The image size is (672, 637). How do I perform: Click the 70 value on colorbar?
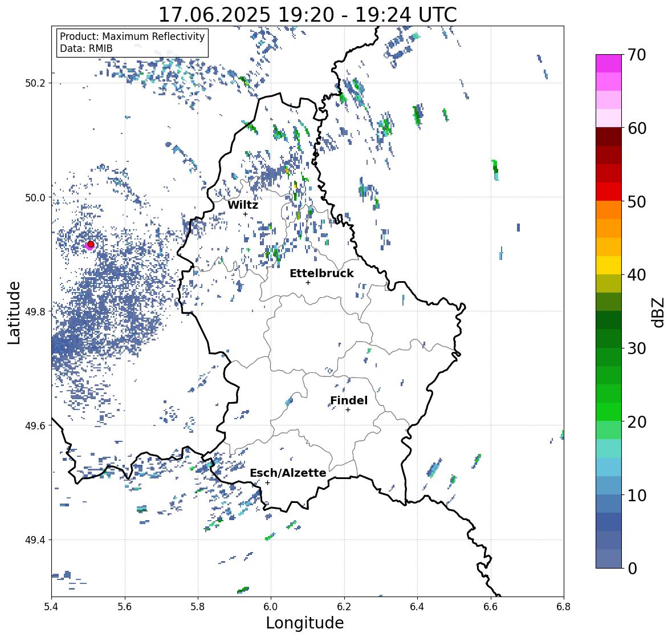[636, 55]
